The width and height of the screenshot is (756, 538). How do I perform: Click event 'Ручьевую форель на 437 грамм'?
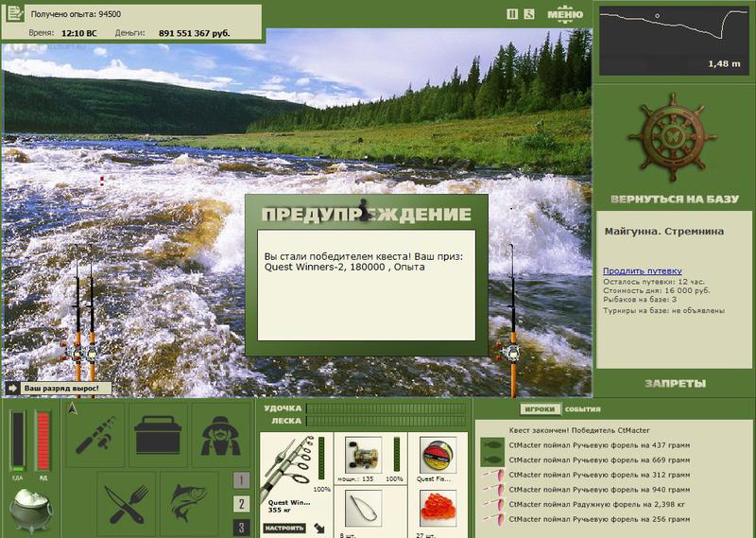599,445
